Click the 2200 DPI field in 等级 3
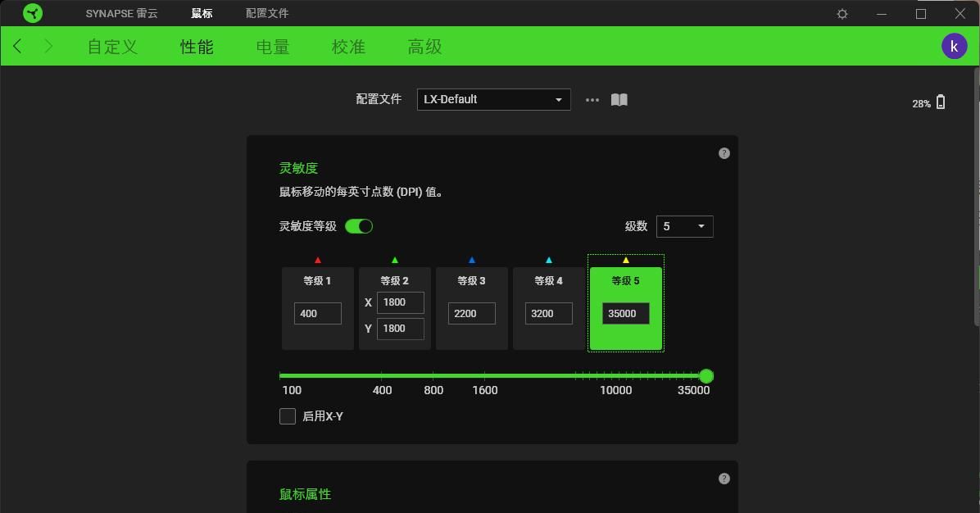Viewport: 980px width, 513px height. coord(472,314)
